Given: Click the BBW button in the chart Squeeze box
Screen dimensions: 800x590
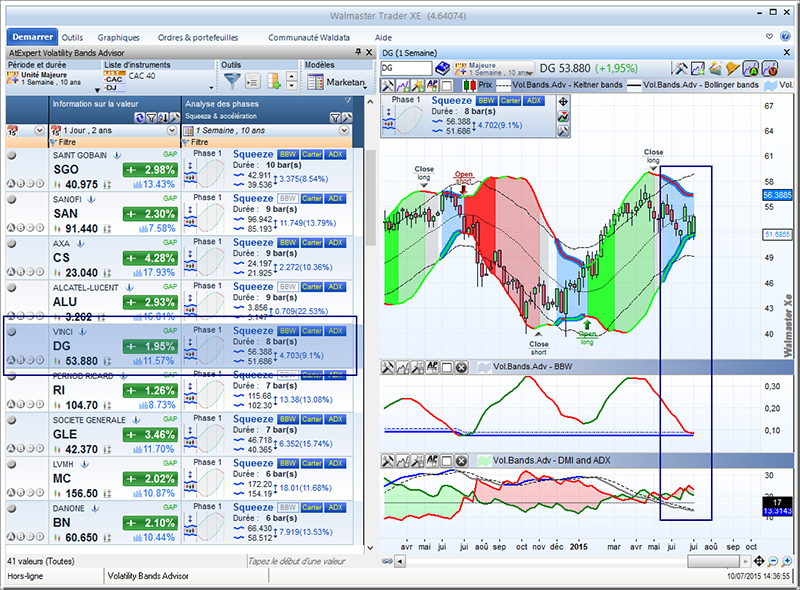Looking at the screenshot, I should point(486,101).
